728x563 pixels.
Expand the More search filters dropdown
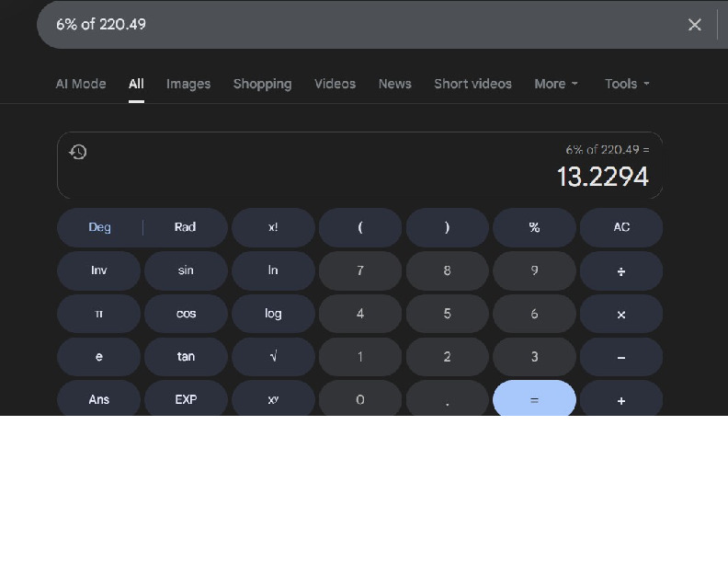click(x=556, y=84)
